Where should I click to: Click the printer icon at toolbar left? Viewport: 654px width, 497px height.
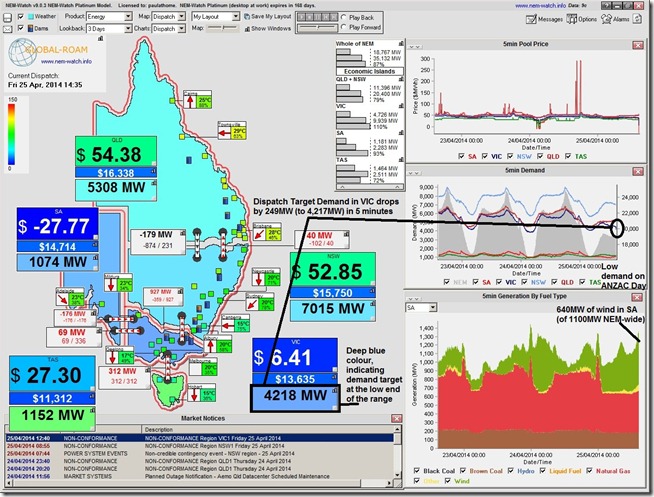point(8,18)
